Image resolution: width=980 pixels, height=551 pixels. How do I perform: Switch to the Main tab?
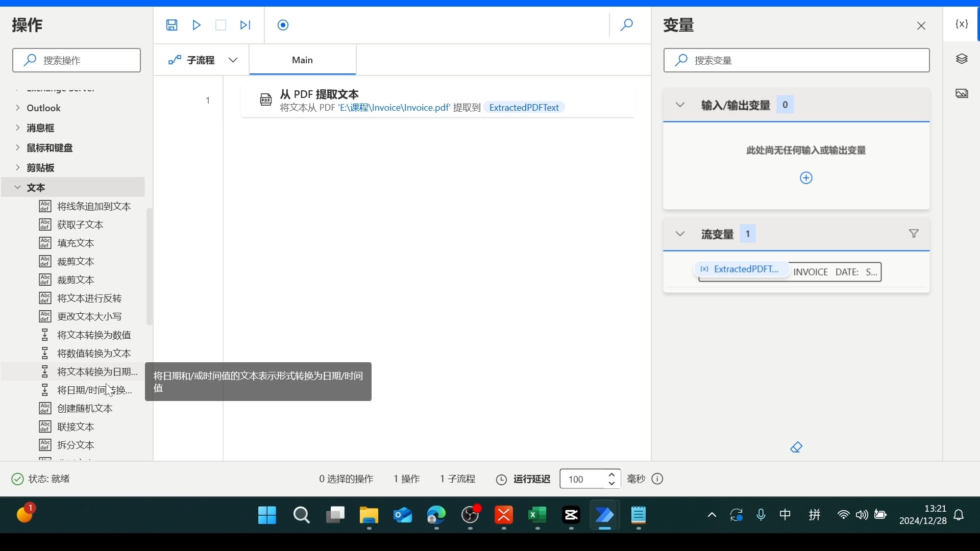tap(302, 60)
